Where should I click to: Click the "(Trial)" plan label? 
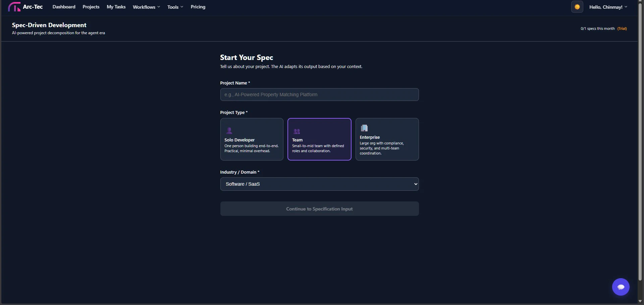(622, 28)
